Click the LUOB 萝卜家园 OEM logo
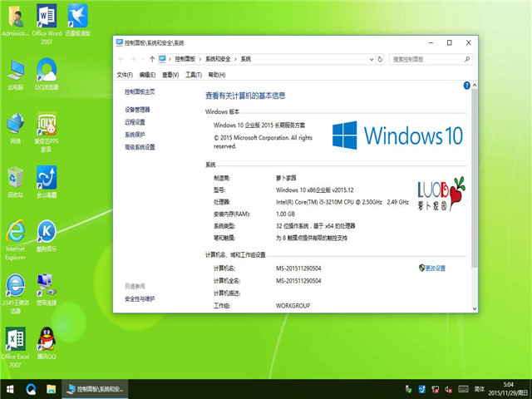The image size is (532, 399). 441,194
